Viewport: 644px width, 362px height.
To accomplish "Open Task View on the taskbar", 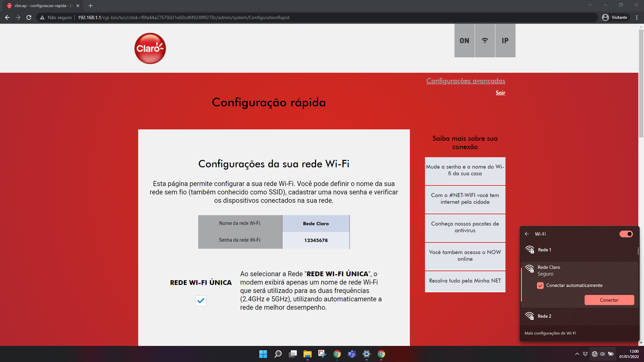I will (x=293, y=354).
